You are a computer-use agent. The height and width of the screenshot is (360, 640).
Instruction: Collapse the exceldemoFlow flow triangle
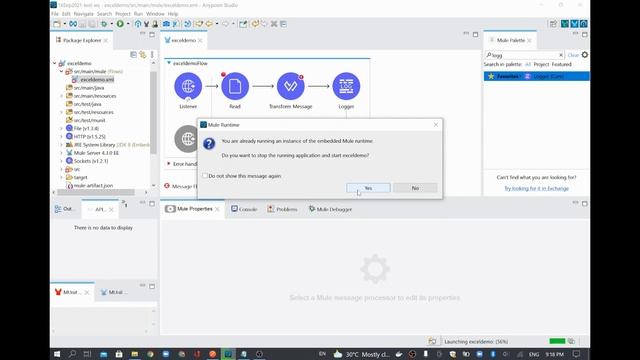tap(169, 63)
